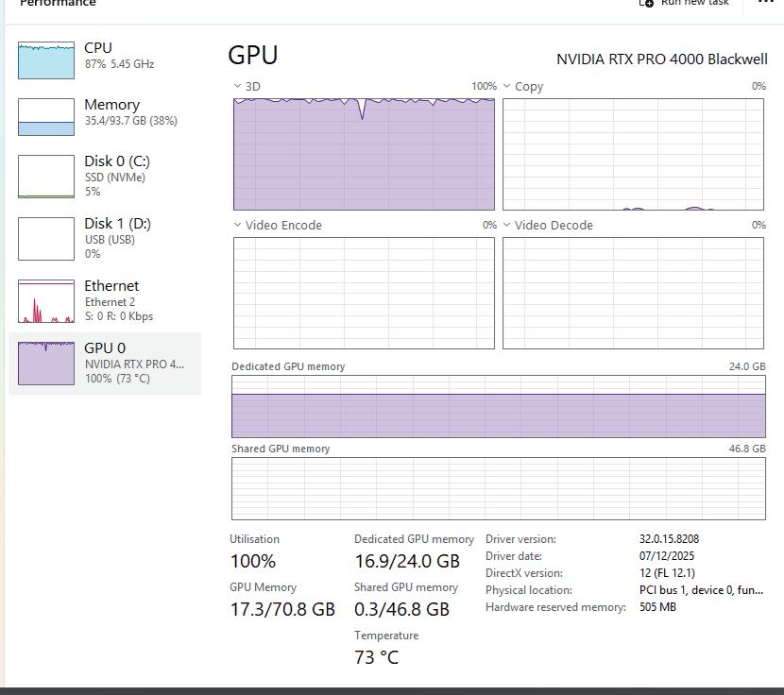Expand the Video Decode engine dropdown
This screenshot has height=695, width=784.
[507, 225]
